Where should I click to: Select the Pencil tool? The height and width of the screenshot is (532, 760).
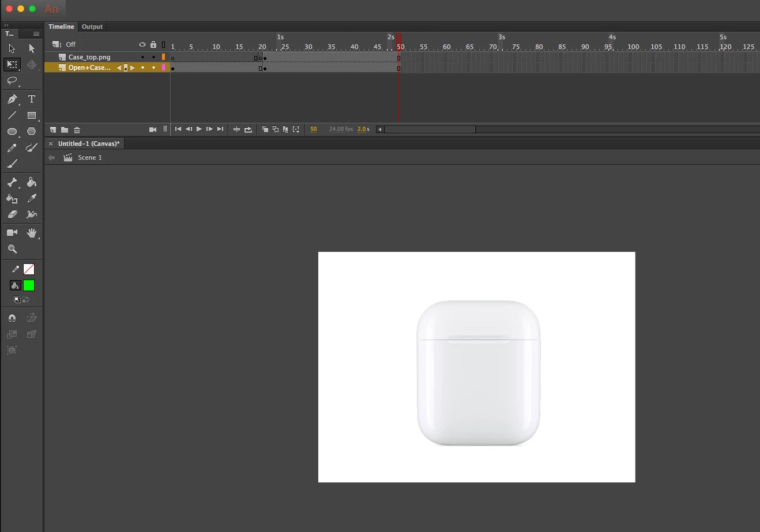(12, 148)
